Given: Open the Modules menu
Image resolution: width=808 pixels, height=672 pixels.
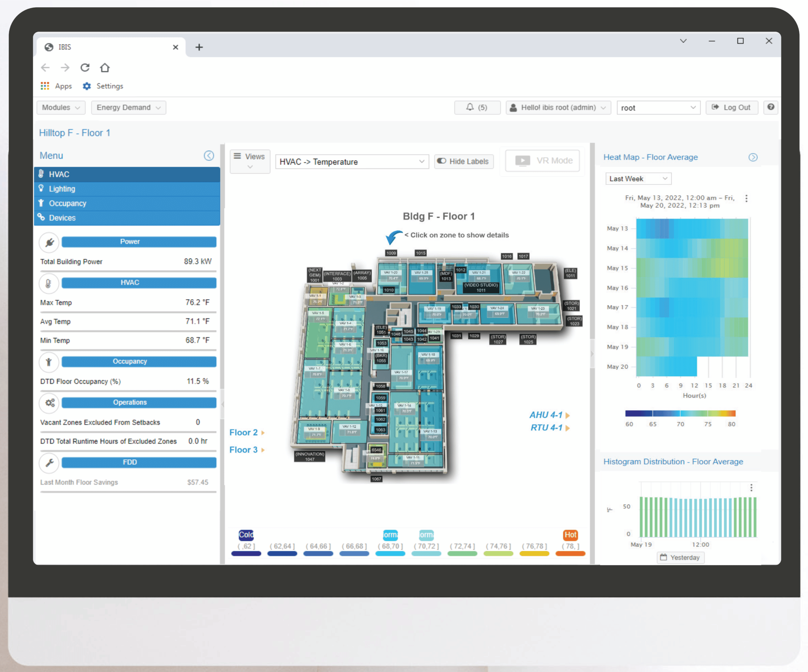Looking at the screenshot, I should (60, 107).
